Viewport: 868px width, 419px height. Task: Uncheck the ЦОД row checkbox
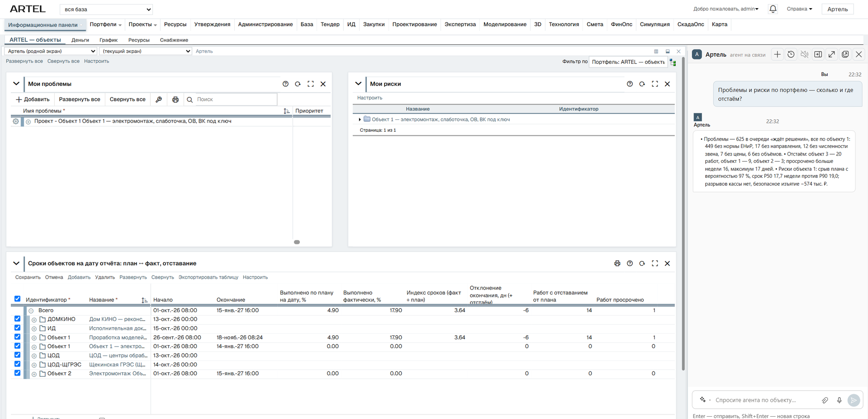[17, 355]
